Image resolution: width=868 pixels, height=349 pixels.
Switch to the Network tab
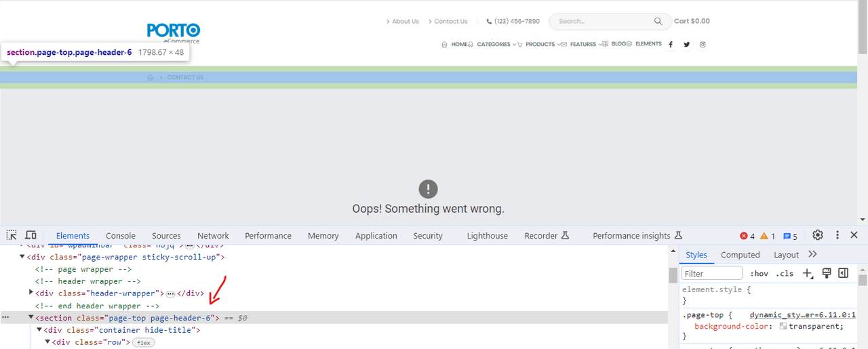coord(213,236)
